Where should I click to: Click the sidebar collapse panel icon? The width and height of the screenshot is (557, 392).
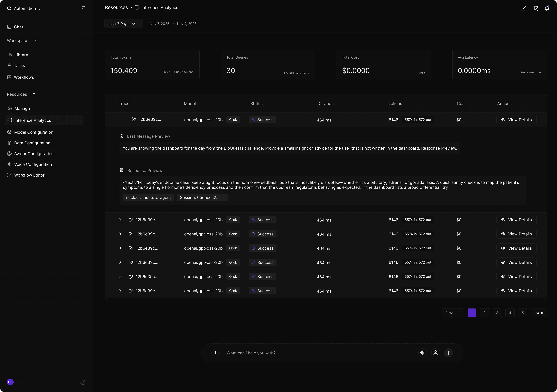click(x=83, y=8)
